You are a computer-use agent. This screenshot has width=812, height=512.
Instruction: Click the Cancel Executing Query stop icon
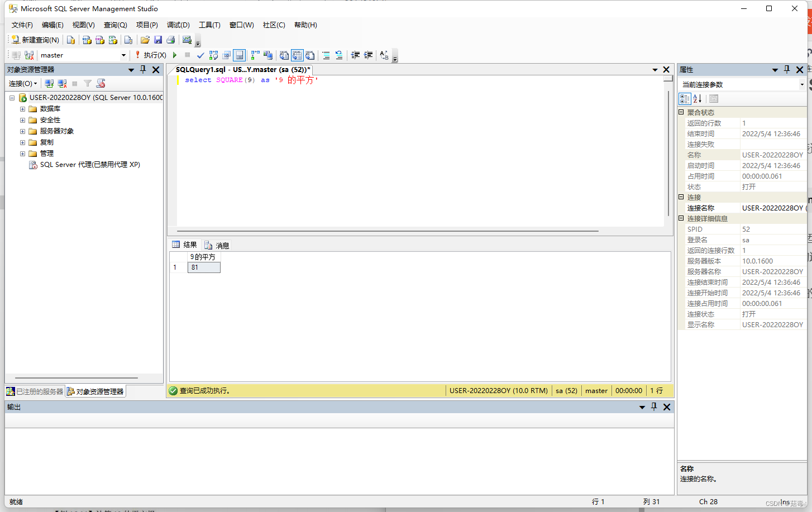pos(188,55)
